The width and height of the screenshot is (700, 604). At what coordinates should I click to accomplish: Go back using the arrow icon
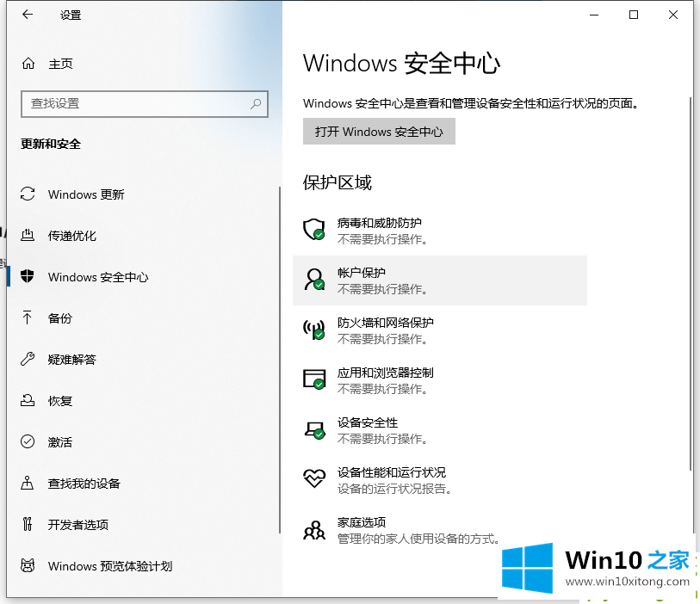click(28, 15)
